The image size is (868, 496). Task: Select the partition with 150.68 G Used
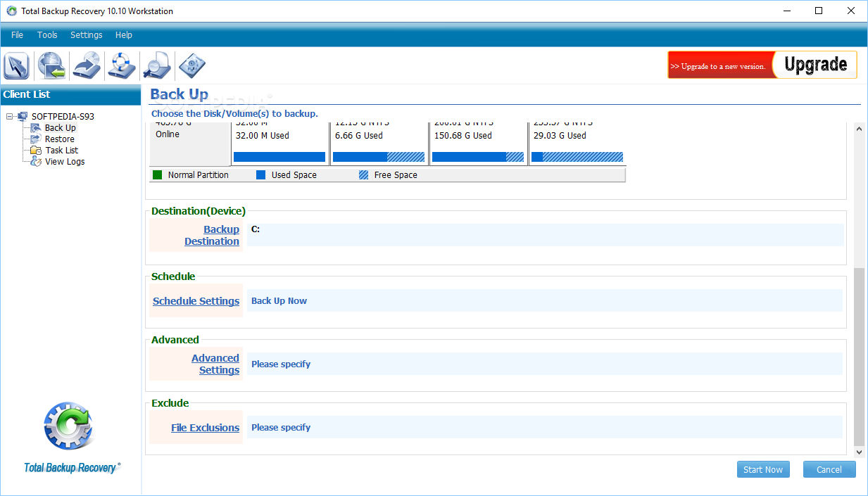(479, 144)
